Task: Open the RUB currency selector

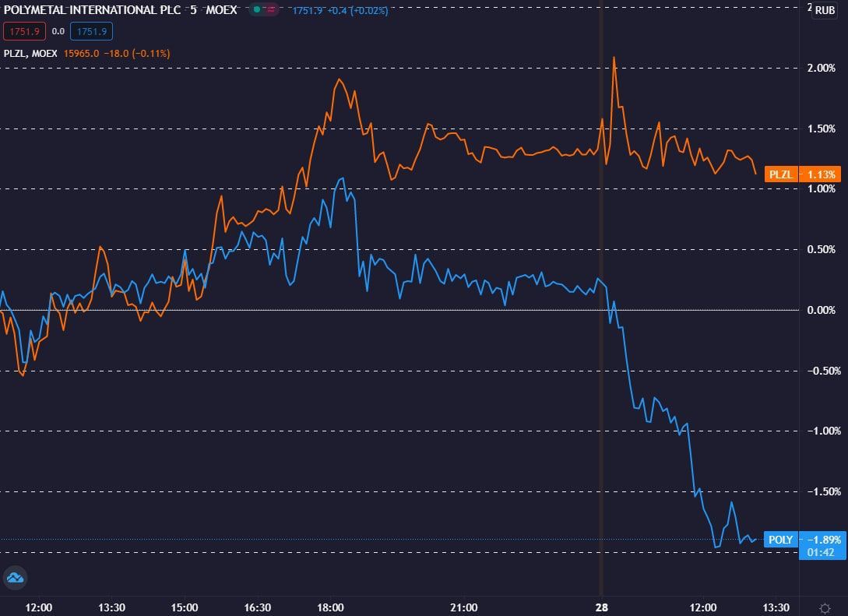Action: pos(825,10)
